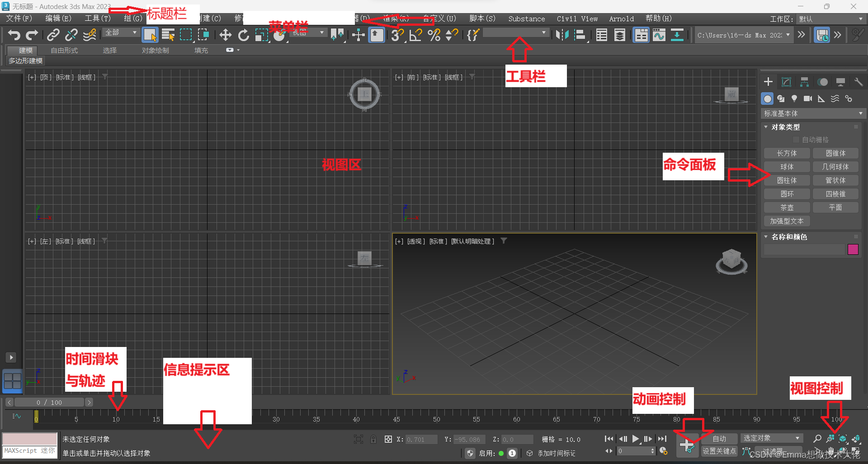Click the Unlink selection icon
Screen dimensions: 868x464
click(x=71, y=35)
